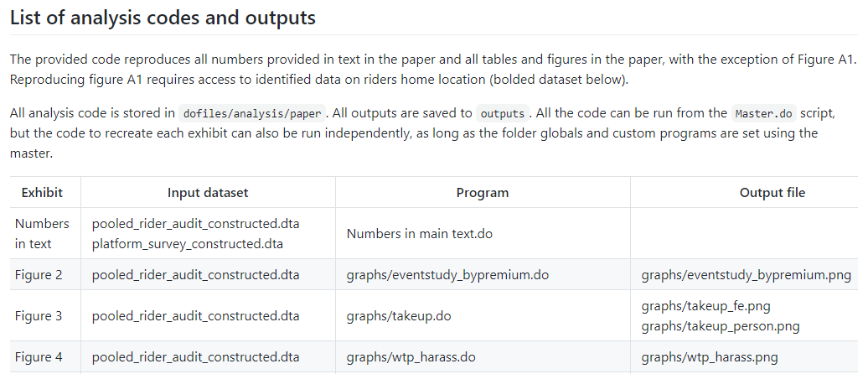
Task: Select the Input dataset column header
Action: point(208,192)
